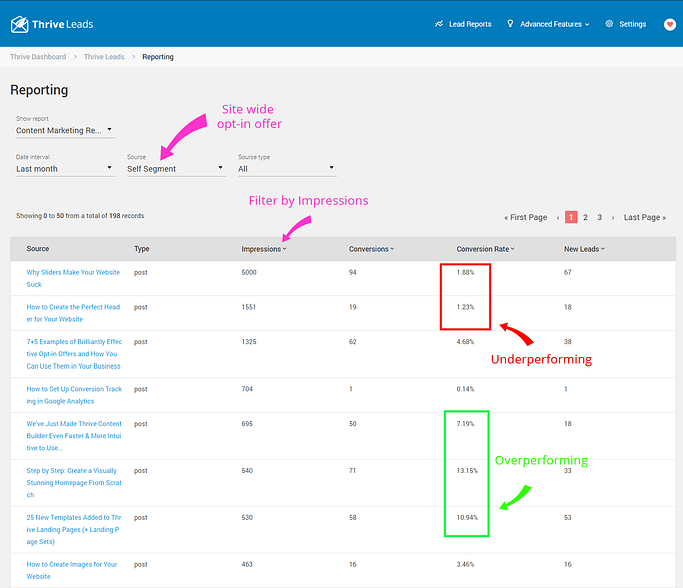The height and width of the screenshot is (588, 683).
Task: Click the previous page arrow
Action: pos(558,217)
